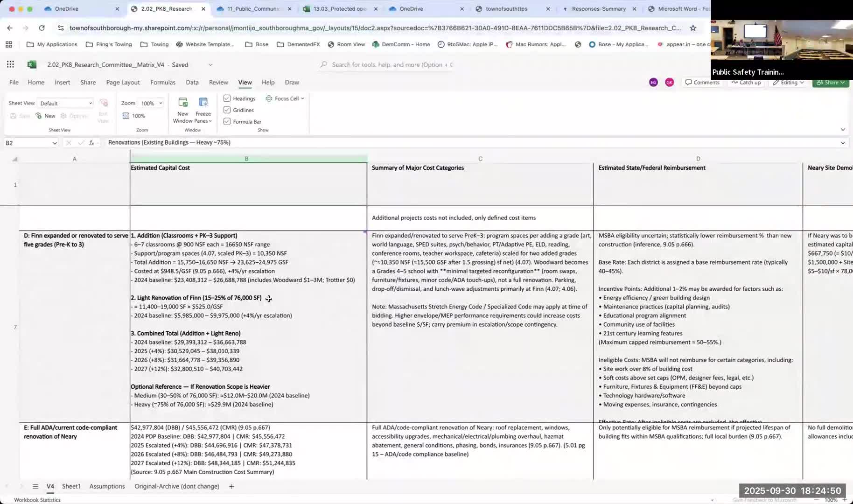
Task: Click the Catch up button
Action: (746, 82)
